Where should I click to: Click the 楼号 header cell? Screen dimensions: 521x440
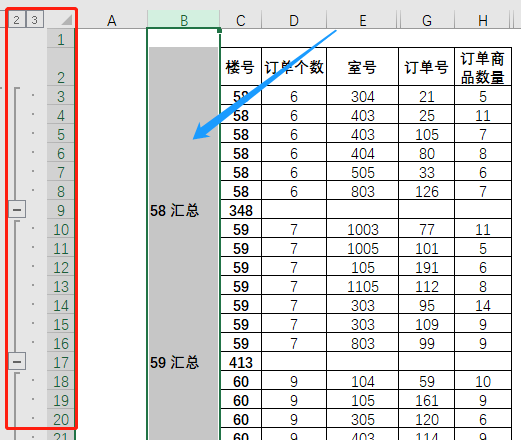click(241, 67)
